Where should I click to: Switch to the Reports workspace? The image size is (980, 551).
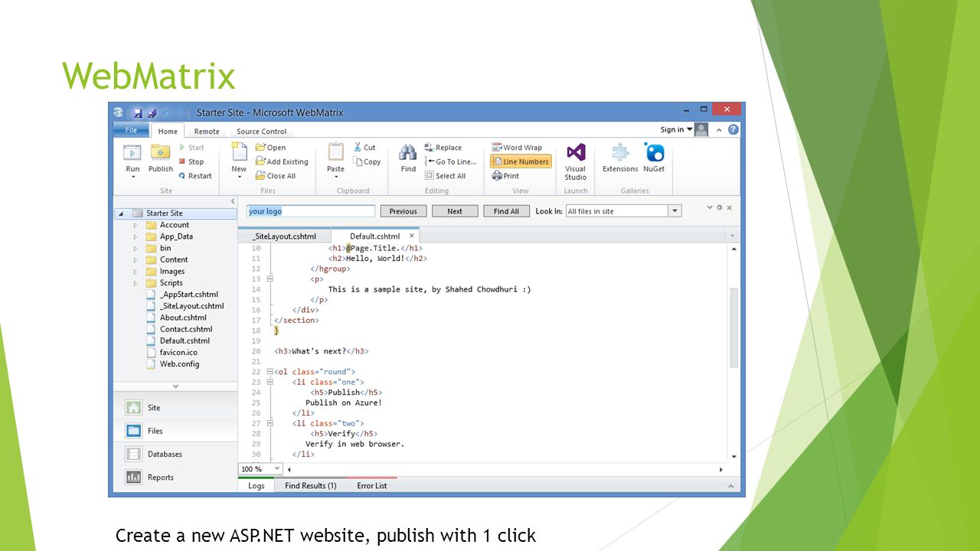click(175, 477)
